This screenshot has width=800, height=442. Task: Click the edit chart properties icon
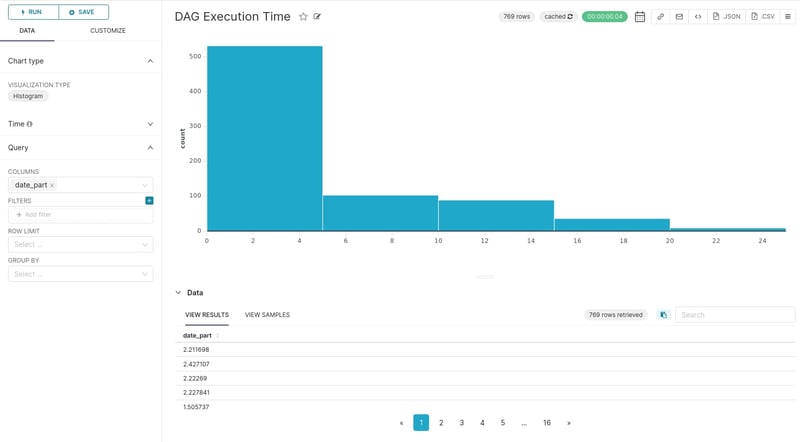point(317,17)
